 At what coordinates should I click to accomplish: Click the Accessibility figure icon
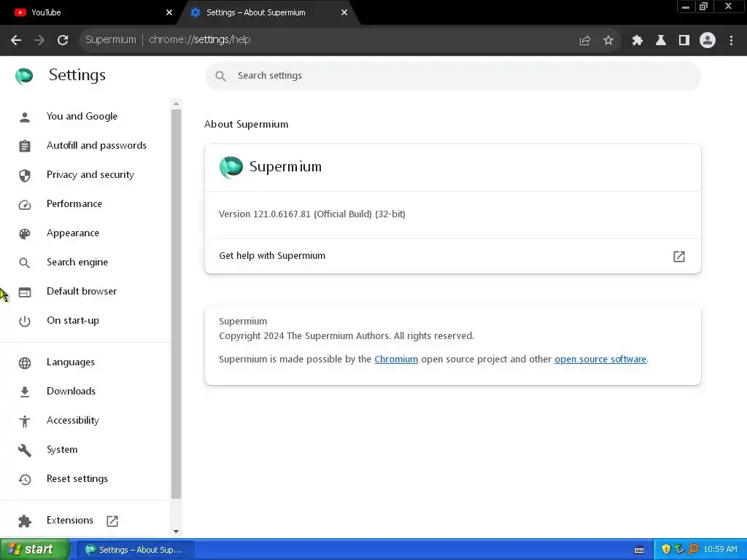pyautogui.click(x=25, y=421)
